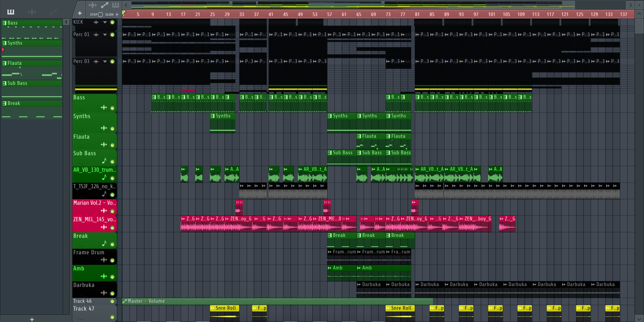644x322 pixels.
Task: Click the Break track note icon
Action: click(x=104, y=243)
